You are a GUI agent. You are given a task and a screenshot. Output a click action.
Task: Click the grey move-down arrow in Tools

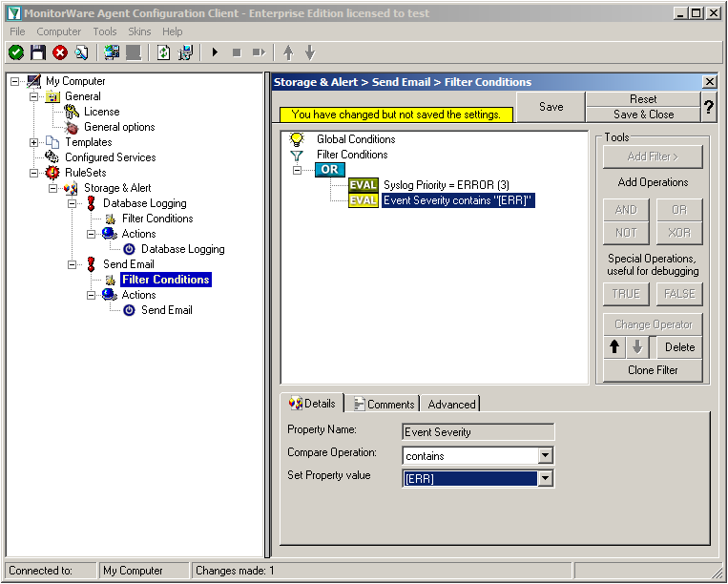[637, 346]
